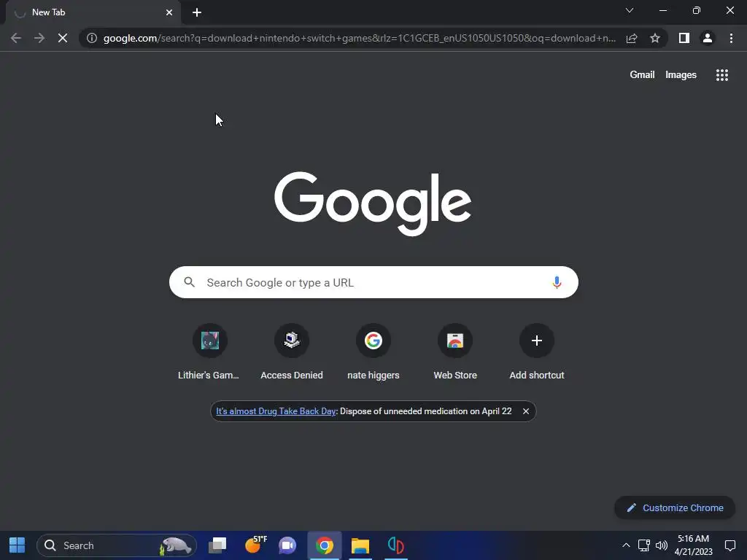
Task: Focus the Google search box
Action: tap(373, 282)
